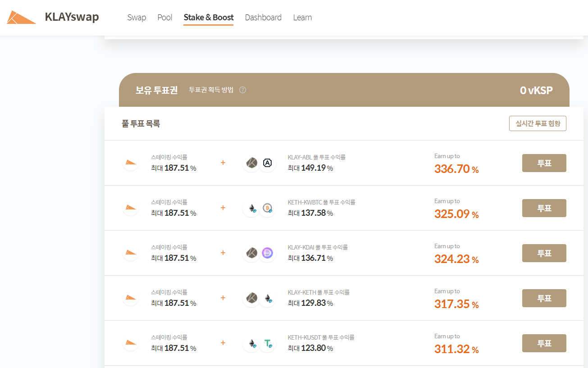Select the Stake & Boost tab
Image resolution: width=588 pixels, height=368 pixels.
(x=209, y=18)
